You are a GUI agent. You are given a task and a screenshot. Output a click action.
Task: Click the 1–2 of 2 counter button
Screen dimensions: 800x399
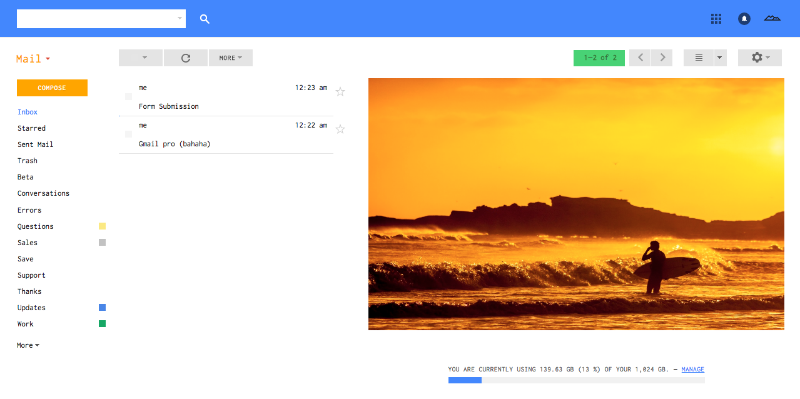[599, 58]
